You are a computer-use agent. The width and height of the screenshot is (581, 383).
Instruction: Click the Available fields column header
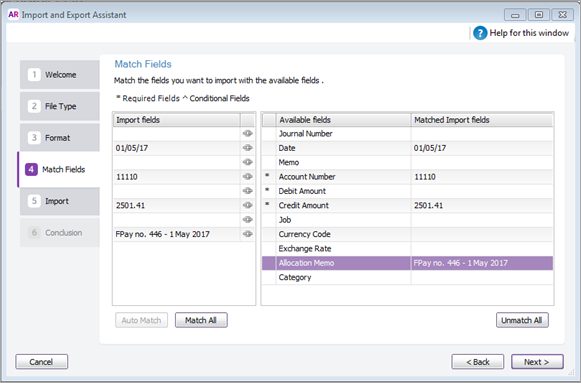pyautogui.click(x=343, y=120)
